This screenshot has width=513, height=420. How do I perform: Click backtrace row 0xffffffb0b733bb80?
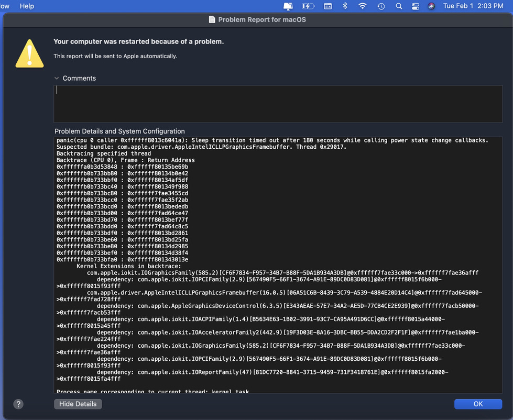tap(122, 173)
